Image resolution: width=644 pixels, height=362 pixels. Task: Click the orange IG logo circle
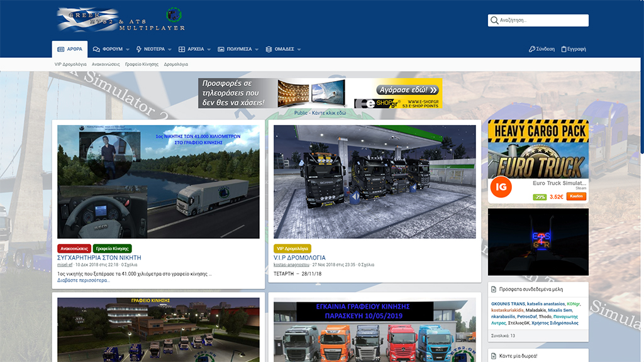point(501,187)
